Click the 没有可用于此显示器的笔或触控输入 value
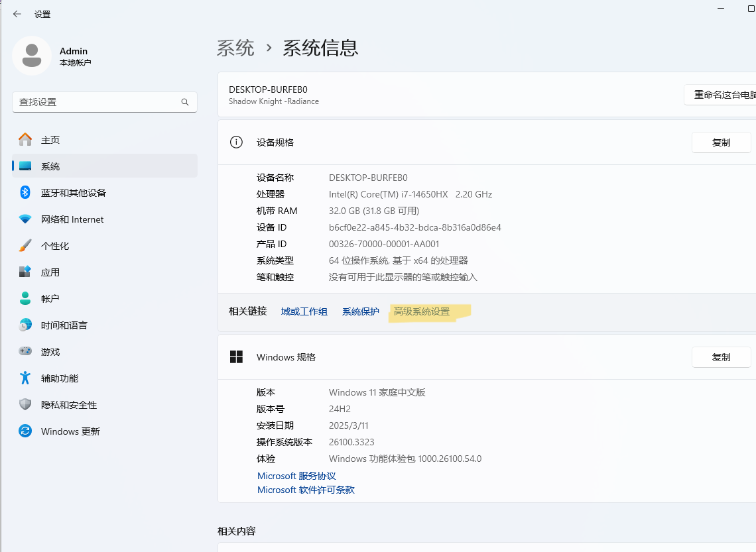This screenshot has width=756, height=552. click(403, 278)
